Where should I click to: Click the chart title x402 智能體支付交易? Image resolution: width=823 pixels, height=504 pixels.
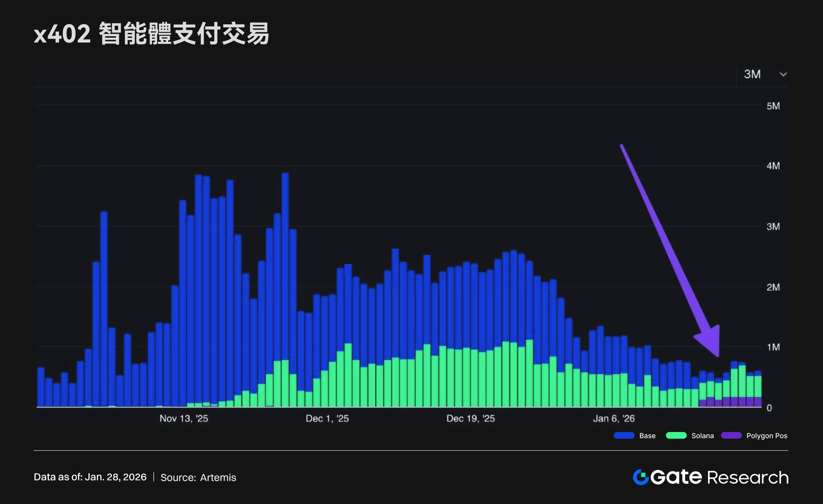151,34
